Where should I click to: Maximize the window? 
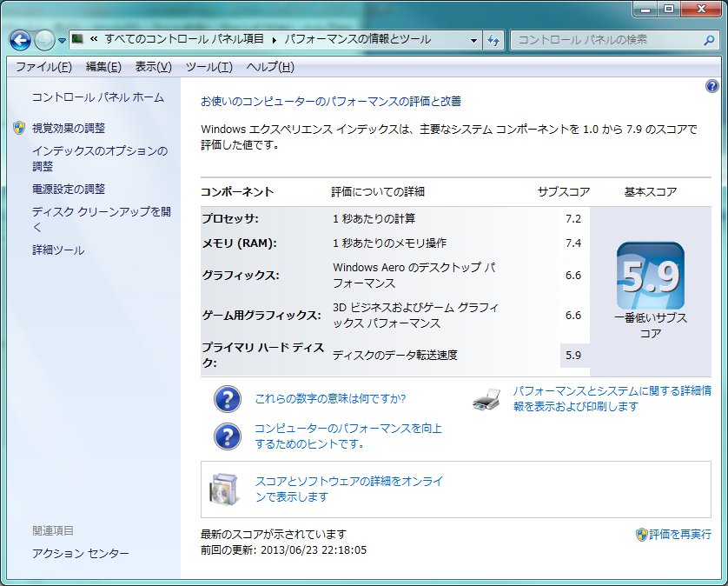click(x=669, y=9)
